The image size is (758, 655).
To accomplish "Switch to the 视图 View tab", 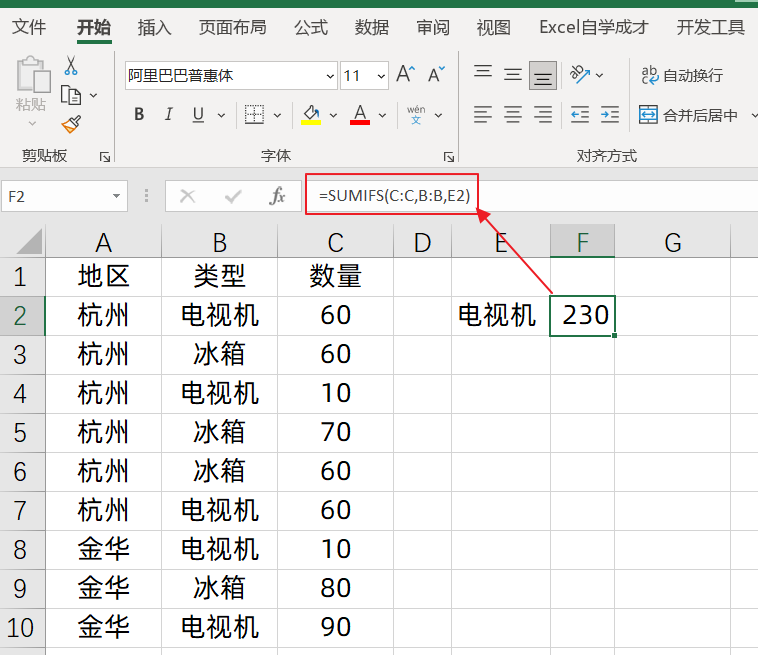I will 493,27.
